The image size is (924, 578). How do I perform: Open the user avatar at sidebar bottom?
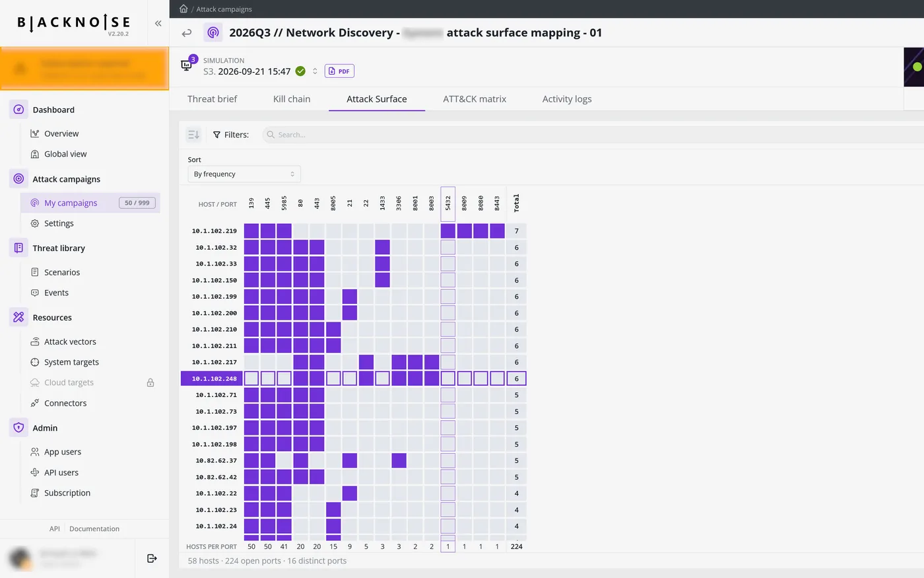20,558
